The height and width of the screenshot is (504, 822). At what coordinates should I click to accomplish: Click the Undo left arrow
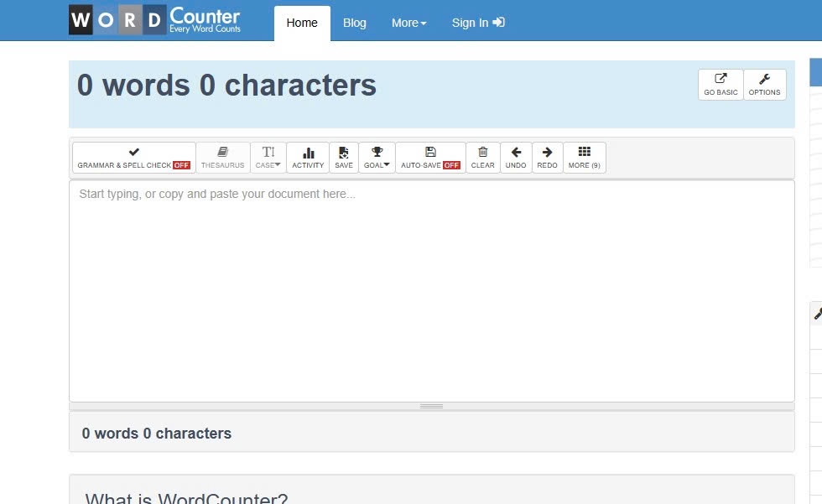(516, 157)
